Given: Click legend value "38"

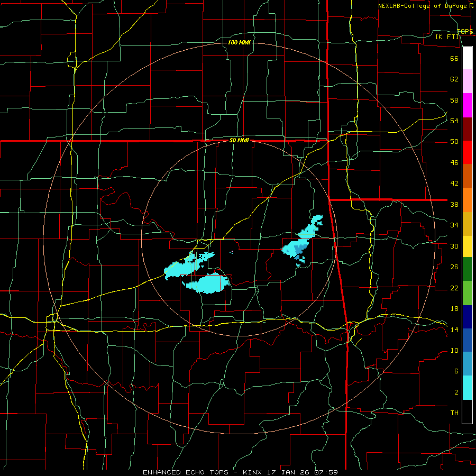Looking at the screenshot, I should click(454, 204).
